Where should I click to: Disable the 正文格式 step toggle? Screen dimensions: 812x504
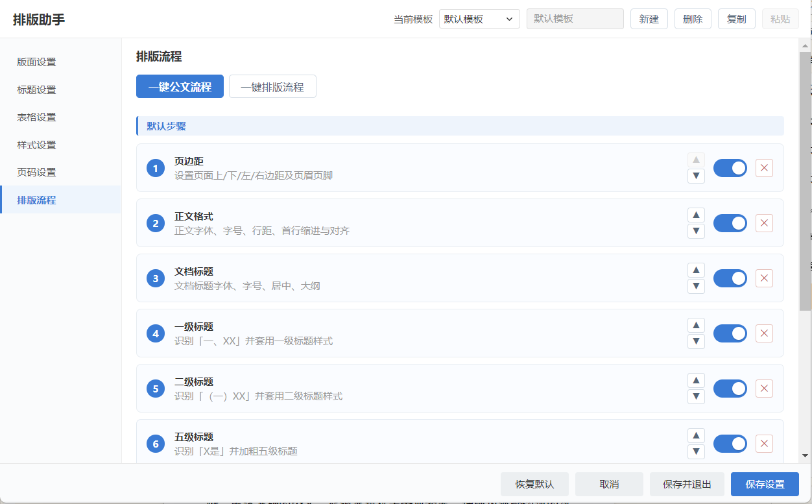(x=730, y=223)
